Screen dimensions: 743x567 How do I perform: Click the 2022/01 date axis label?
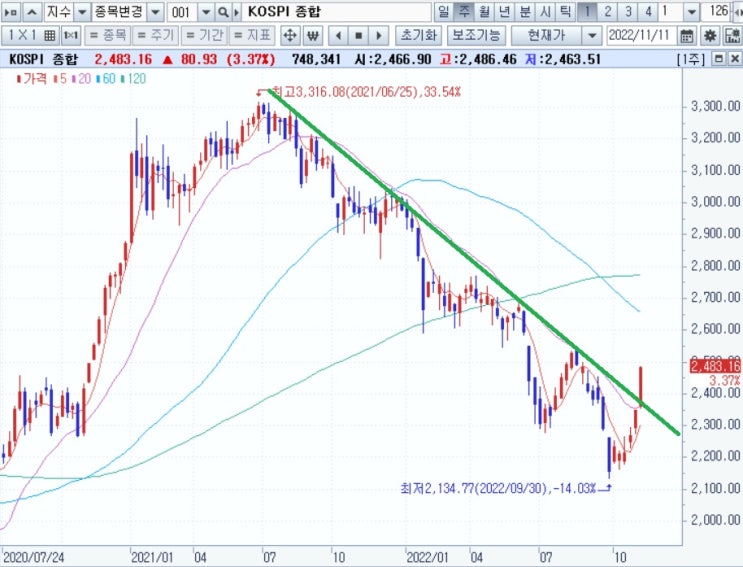click(427, 558)
